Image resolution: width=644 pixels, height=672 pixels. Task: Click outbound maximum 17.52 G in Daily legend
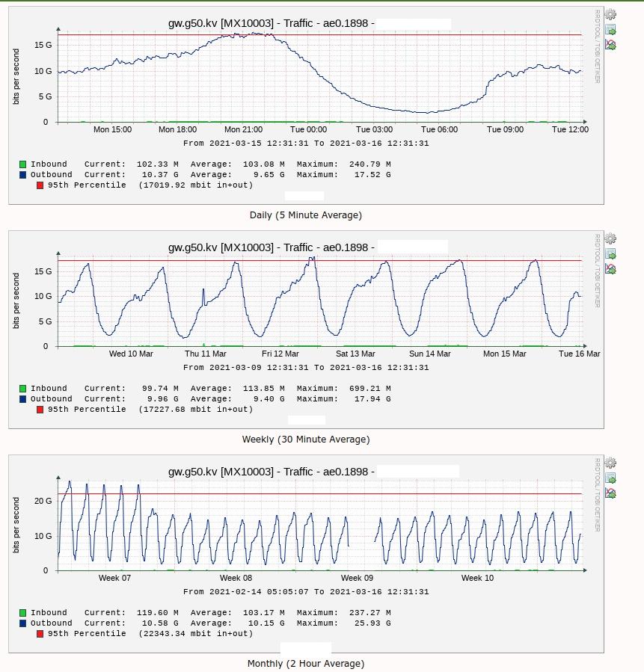point(372,174)
